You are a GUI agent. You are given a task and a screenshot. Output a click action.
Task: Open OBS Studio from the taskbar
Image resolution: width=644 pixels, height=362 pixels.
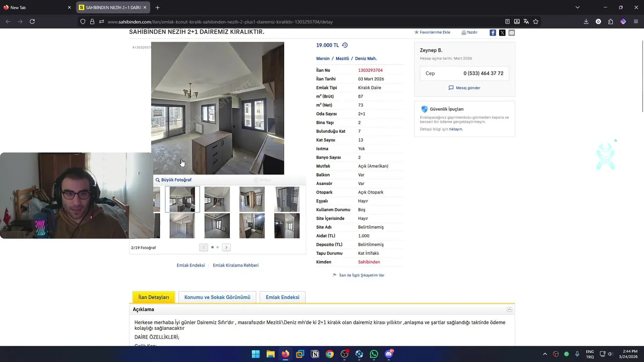345,354
